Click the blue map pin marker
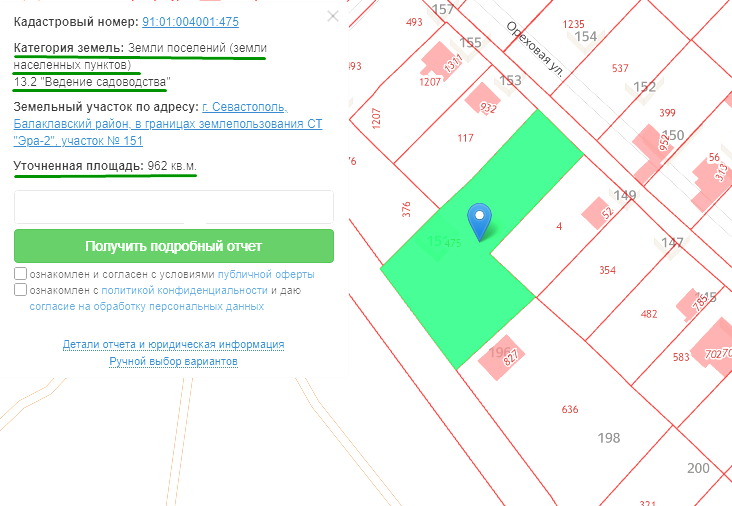The width and height of the screenshot is (732, 506). click(479, 221)
